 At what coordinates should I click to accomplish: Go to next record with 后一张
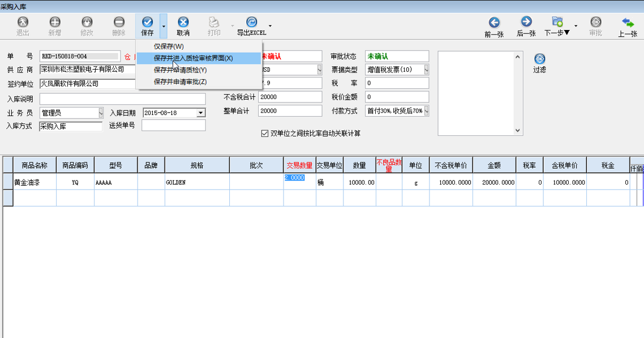click(x=526, y=27)
